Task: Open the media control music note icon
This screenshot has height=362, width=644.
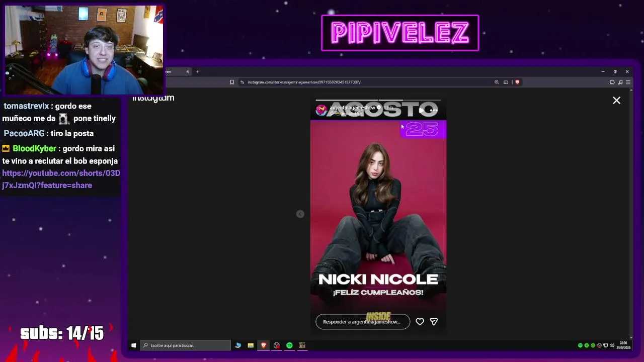Action: point(620,82)
